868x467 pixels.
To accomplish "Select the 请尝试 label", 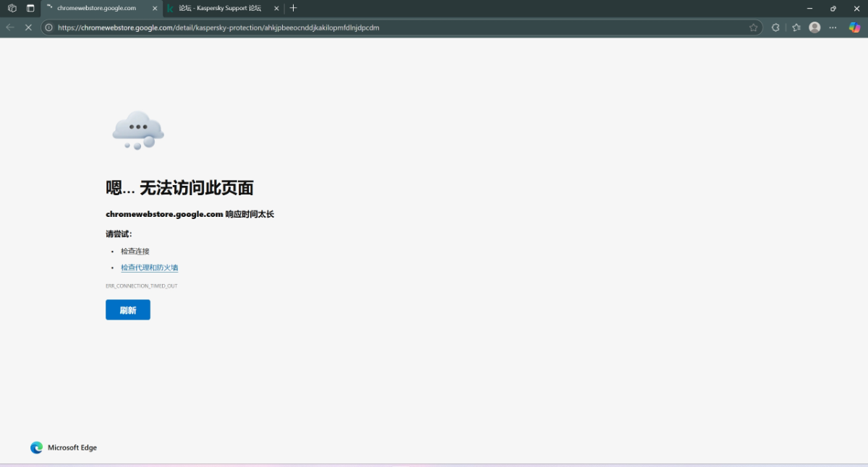I will (x=119, y=233).
